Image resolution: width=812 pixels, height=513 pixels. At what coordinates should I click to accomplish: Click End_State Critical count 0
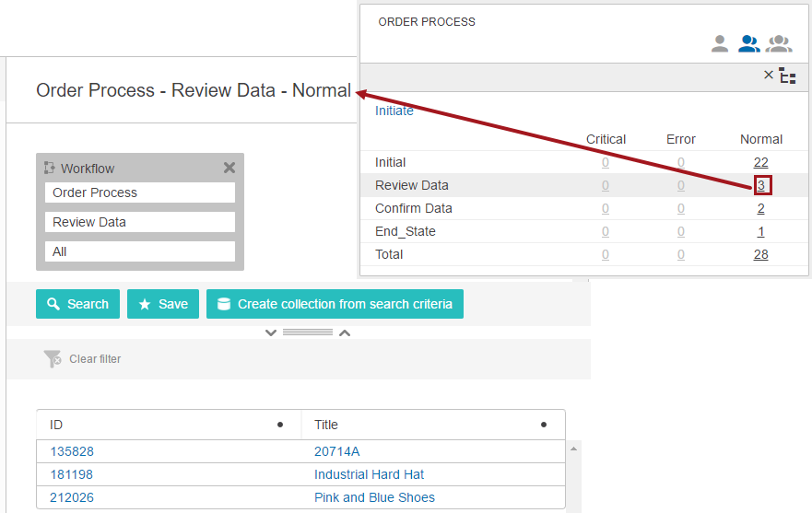coord(606,231)
